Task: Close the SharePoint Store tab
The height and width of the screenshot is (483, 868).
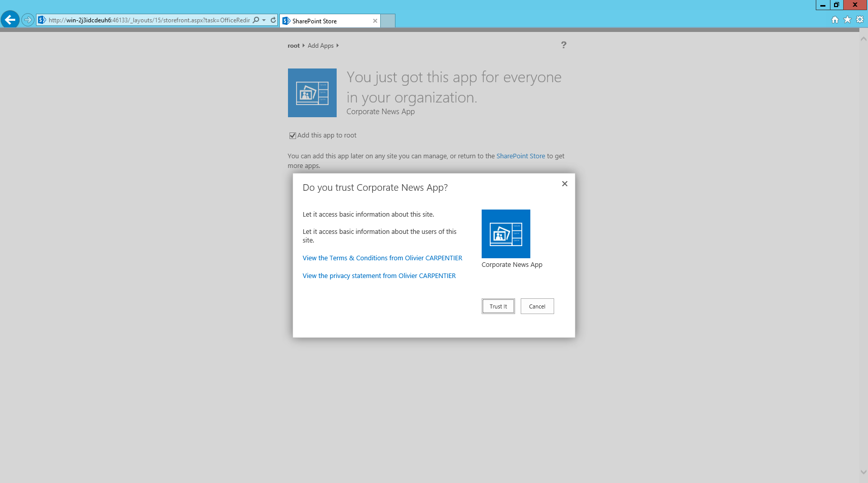Action: point(375,21)
